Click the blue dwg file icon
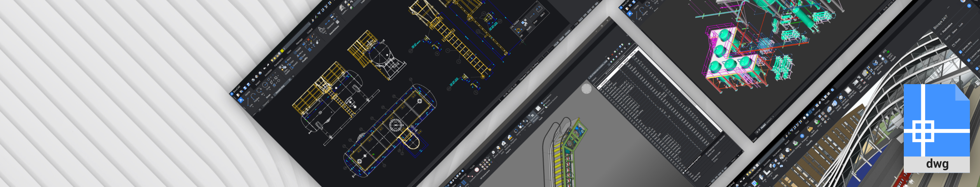 pos(937,129)
